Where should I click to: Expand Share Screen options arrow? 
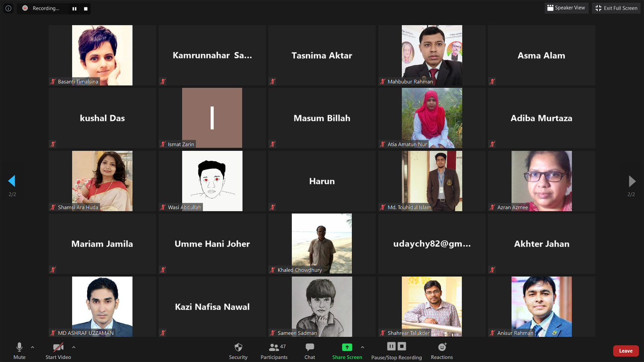point(363,347)
